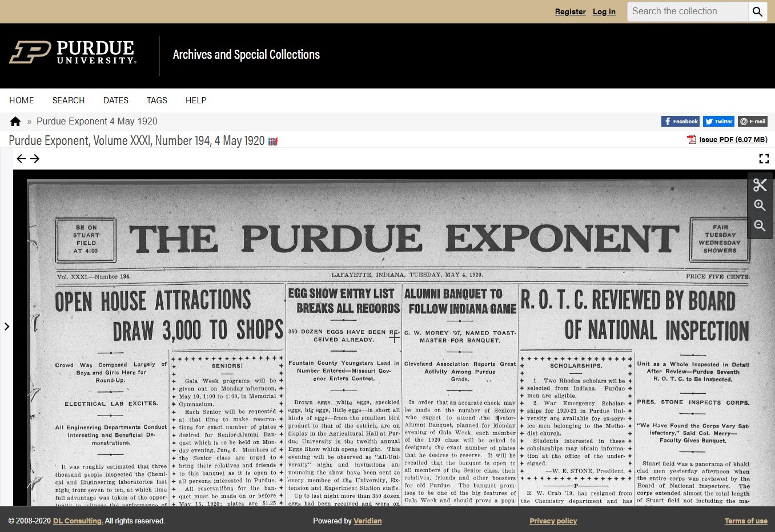Viewport: 775px width, 532px height.
Task: E-mail this newspaper issue
Action: coord(753,121)
